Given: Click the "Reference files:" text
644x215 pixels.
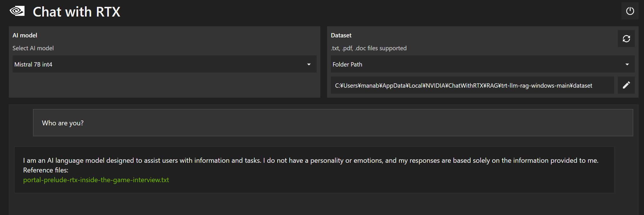Looking at the screenshot, I should tap(46, 170).
